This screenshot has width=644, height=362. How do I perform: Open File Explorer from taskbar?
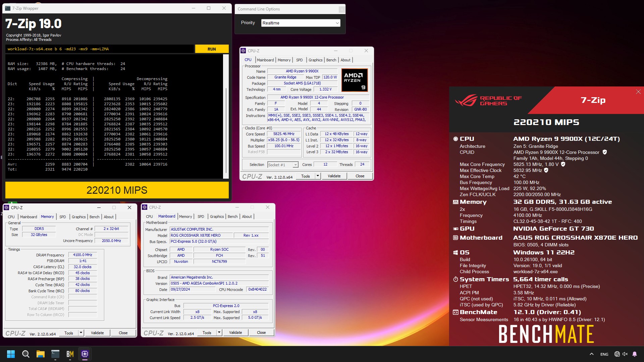point(41,354)
